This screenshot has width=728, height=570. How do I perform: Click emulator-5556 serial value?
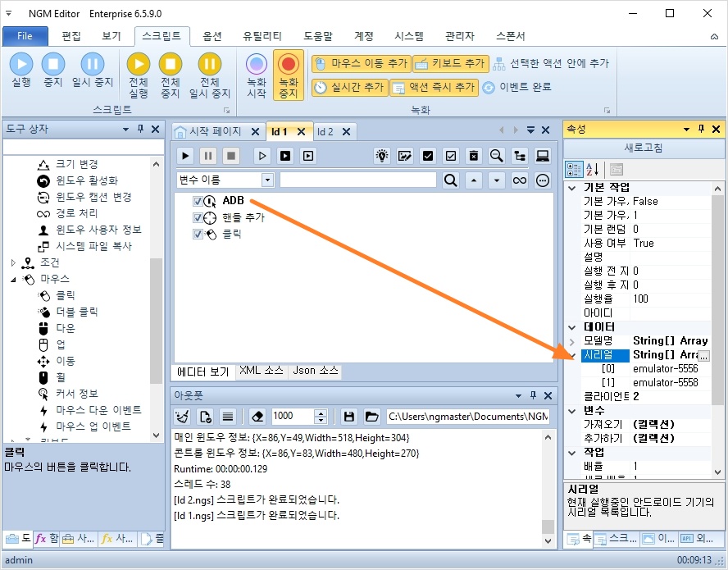[x=666, y=369]
